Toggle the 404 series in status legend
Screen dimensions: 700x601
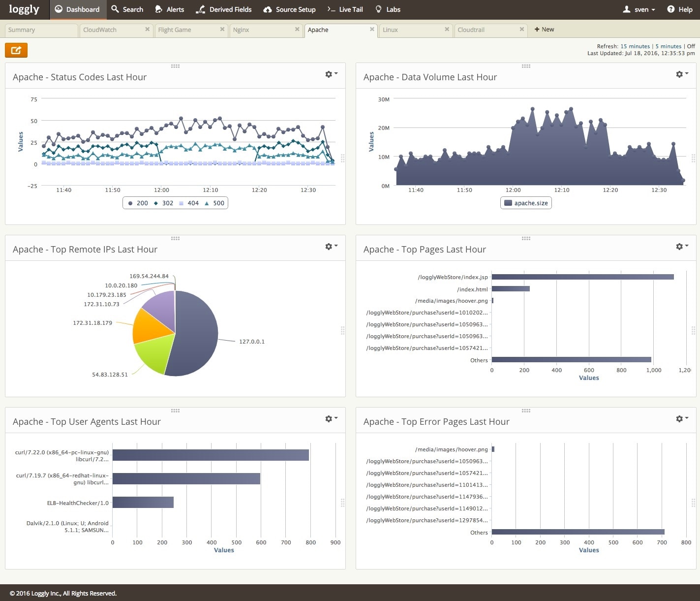[x=189, y=203]
